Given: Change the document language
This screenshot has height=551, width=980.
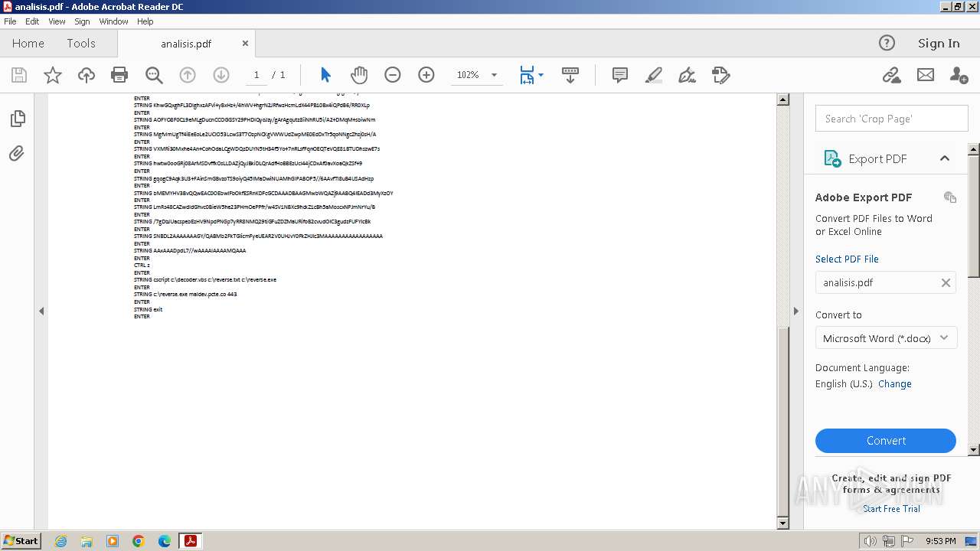Looking at the screenshot, I should [x=895, y=384].
